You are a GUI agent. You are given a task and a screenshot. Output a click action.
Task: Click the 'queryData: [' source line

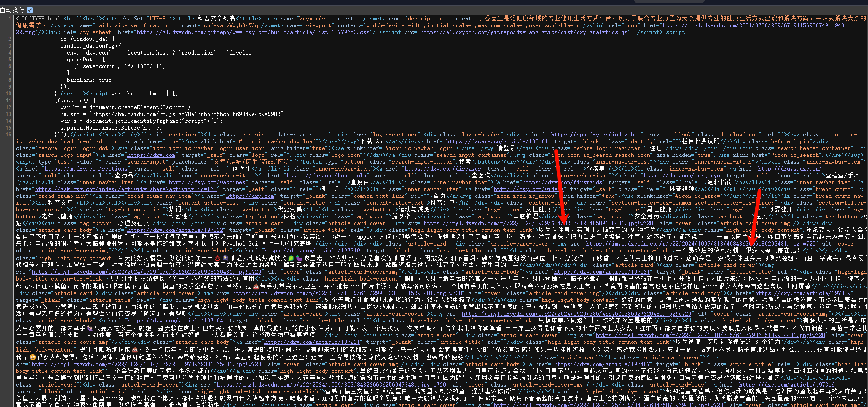click(x=86, y=60)
